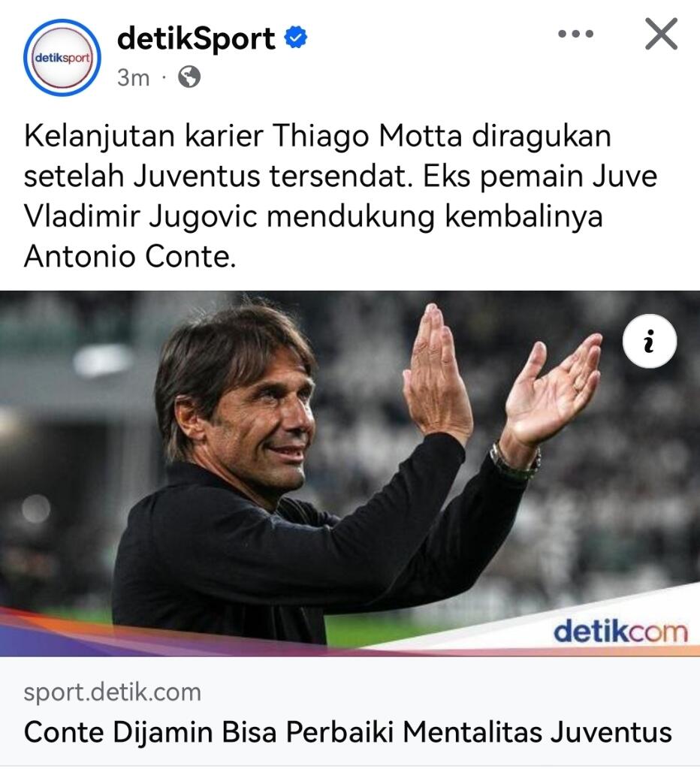Image resolution: width=700 pixels, height=769 pixels.
Task: Open the detikSport page name link
Action: [x=196, y=38]
